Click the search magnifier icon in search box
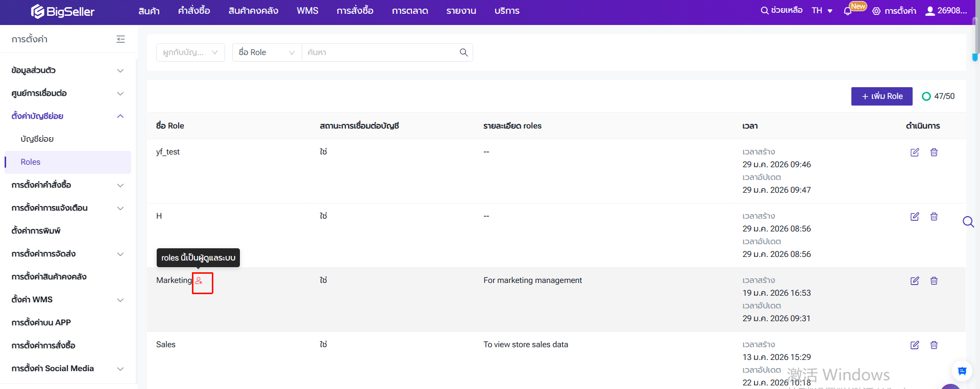The image size is (980, 389). click(x=463, y=53)
